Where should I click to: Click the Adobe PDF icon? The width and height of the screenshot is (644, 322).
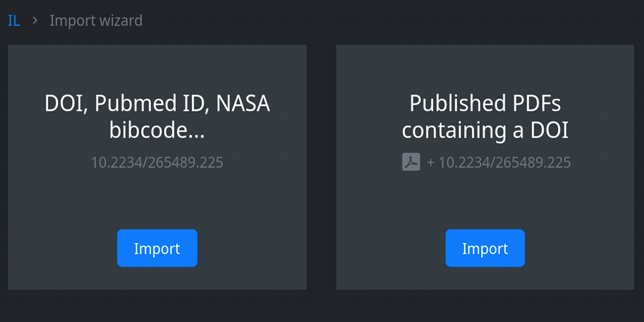pos(411,162)
